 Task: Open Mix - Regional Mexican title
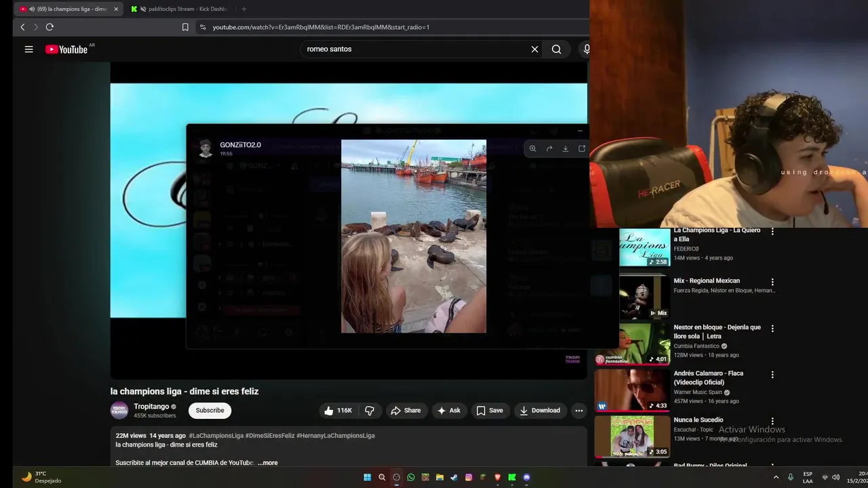[707, 281]
